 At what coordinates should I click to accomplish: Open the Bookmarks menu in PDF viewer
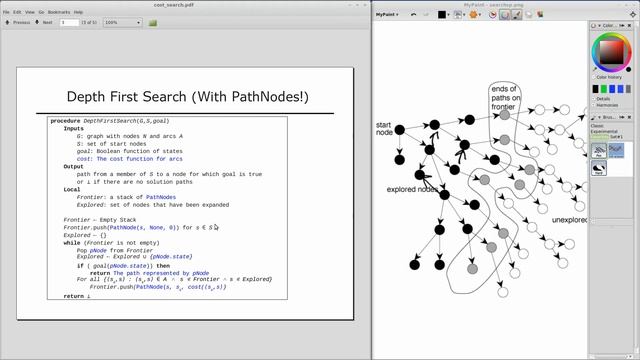(59, 12)
